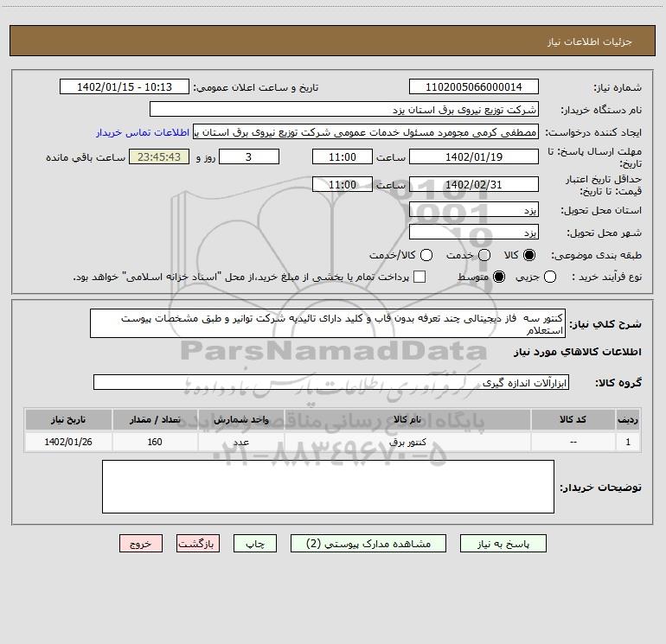Open مشاهده مدارک پیوستی (2) button

368,544
